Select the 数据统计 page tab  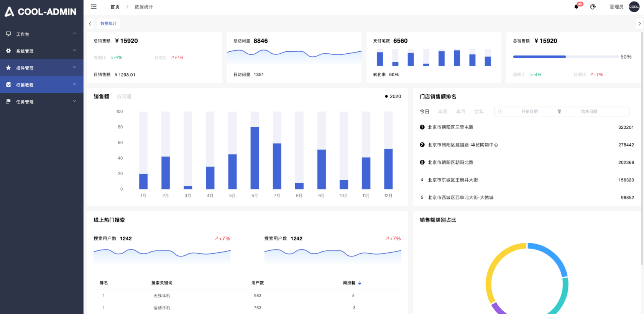pyautogui.click(x=108, y=23)
